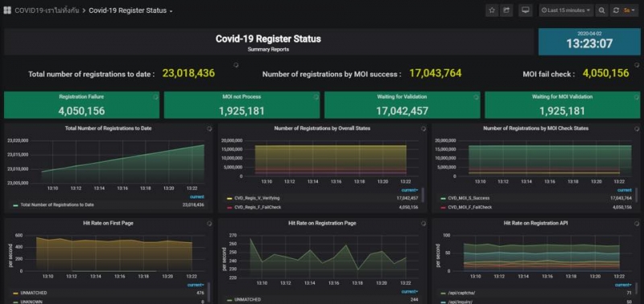Click spinner on Hit Rate on Registration API chart
The width and height of the screenshot is (644, 304).
click(637, 224)
